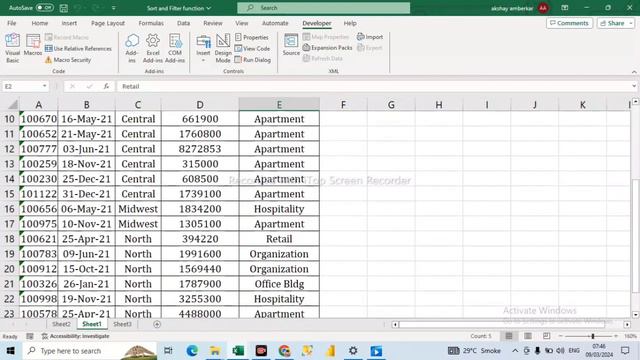Select cell with Office Bldg
The image size is (640, 360).
(x=279, y=284)
